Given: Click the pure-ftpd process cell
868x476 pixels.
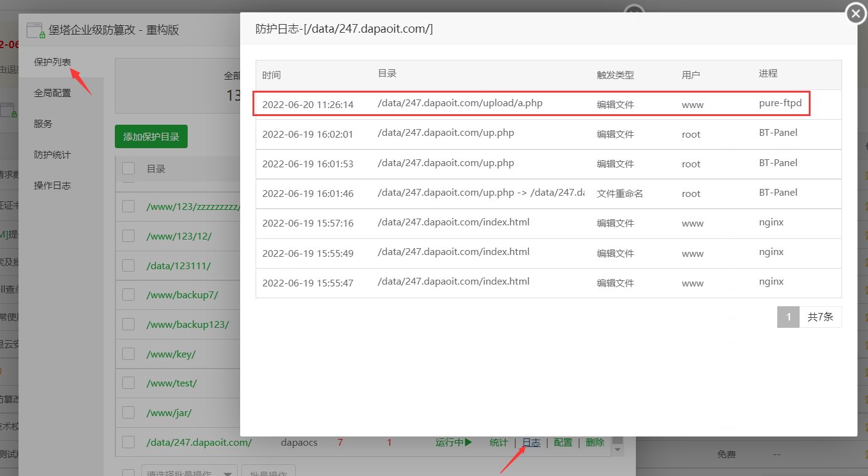Looking at the screenshot, I should pos(780,103).
